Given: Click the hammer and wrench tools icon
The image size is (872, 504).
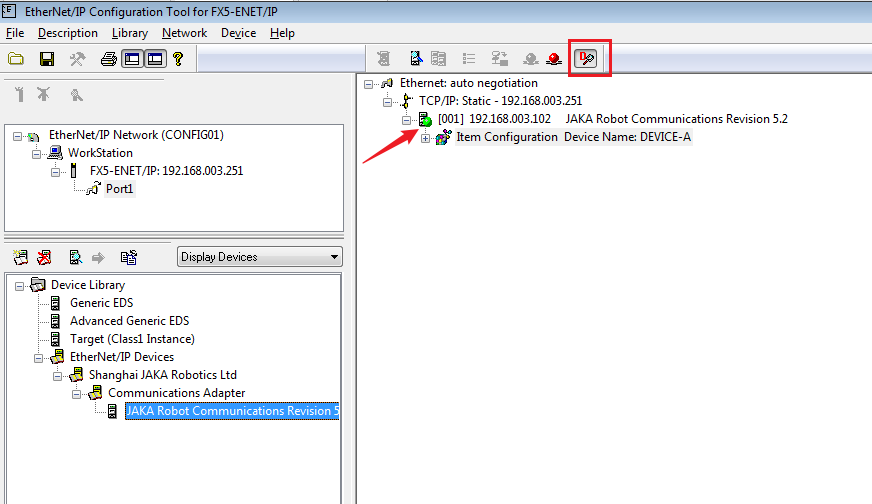Looking at the screenshot, I should coord(77,59).
